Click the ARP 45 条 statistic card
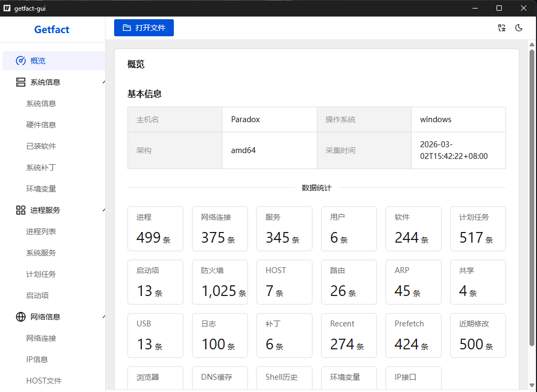The height and width of the screenshot is (392, 537). pos(413,282)
